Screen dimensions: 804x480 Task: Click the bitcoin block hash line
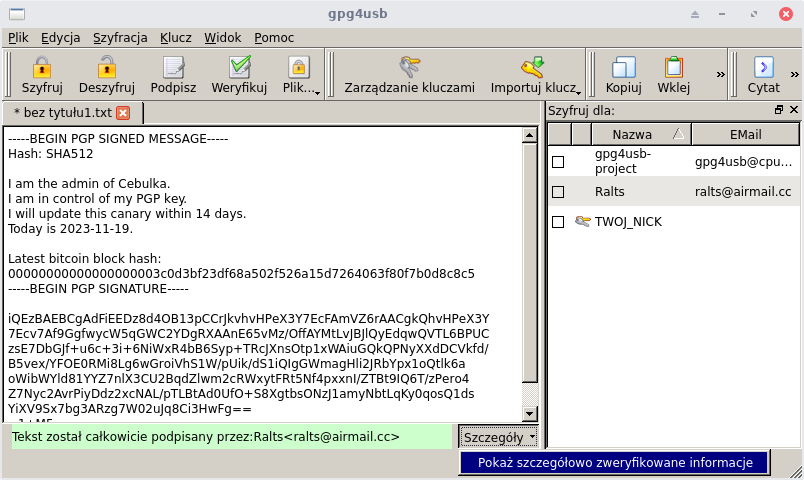coord(241,274)
